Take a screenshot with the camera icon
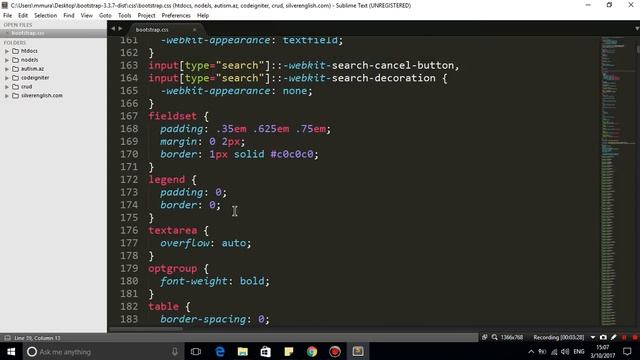640x360 pixels. 603,337
